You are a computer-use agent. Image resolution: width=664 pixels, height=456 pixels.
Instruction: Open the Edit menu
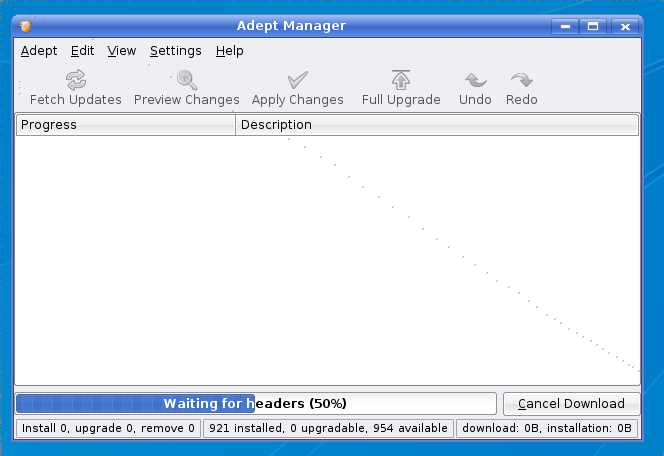pyautogui.click(x=82, y=51)
